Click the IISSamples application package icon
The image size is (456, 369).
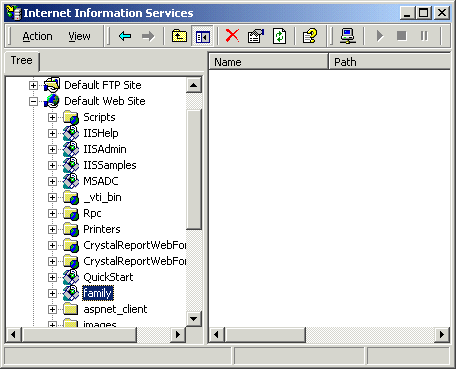pyautogui.click(x=71, y=165)
